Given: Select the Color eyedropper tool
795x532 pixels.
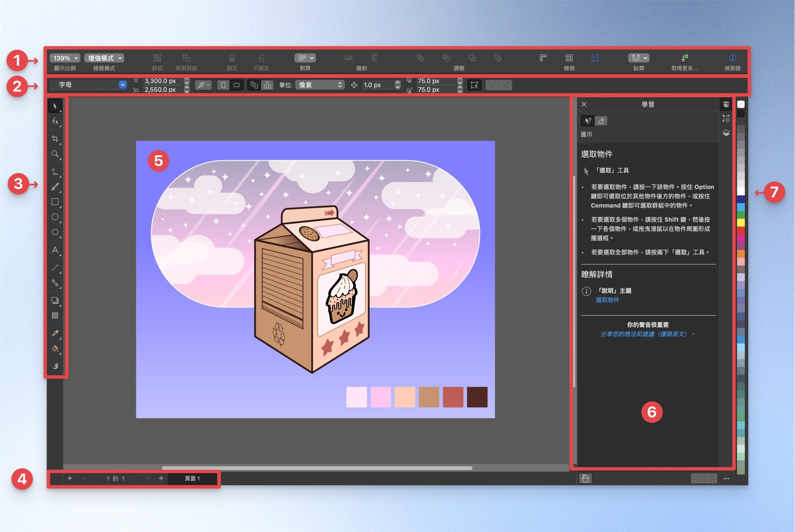Looking at the screenshot, I should pos(55,333).
